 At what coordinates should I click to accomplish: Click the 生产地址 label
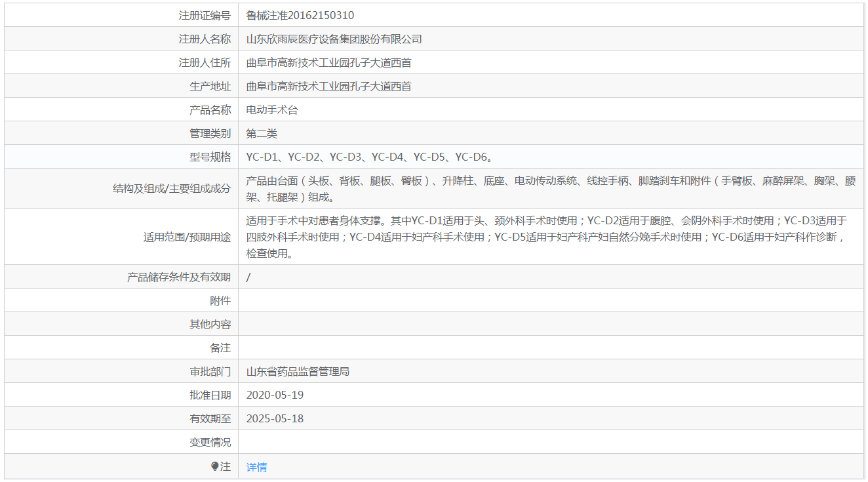tap(210, 86)
